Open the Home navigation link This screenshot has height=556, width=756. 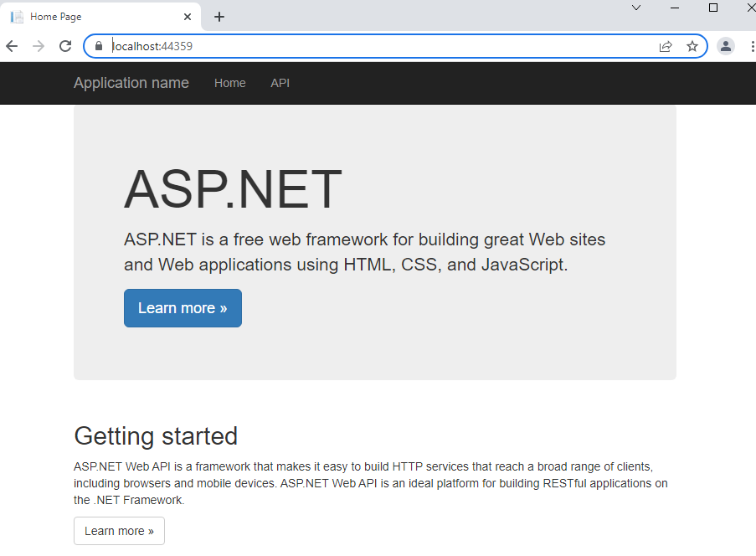[x=230, y=83]
